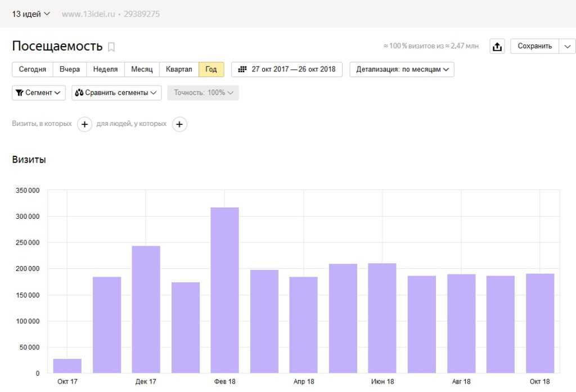Click the Год period button
This screenshot has height=392, width=576.
point(211,69)
